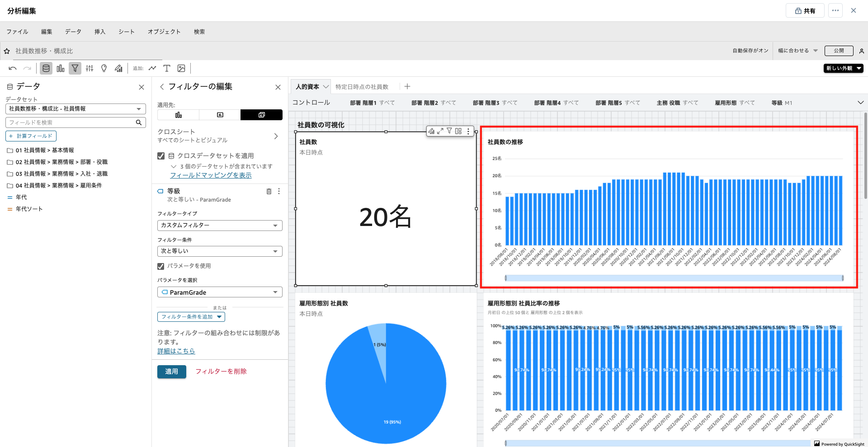868x447 pixels.
Task: Select the single-visual scope option under 適用先
Action: pos(178,115)
